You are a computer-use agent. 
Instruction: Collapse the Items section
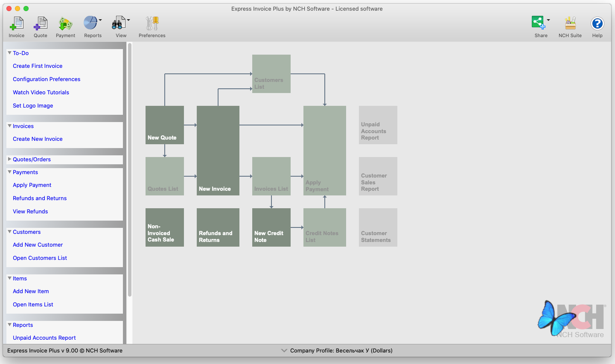(x=9, y=278)
